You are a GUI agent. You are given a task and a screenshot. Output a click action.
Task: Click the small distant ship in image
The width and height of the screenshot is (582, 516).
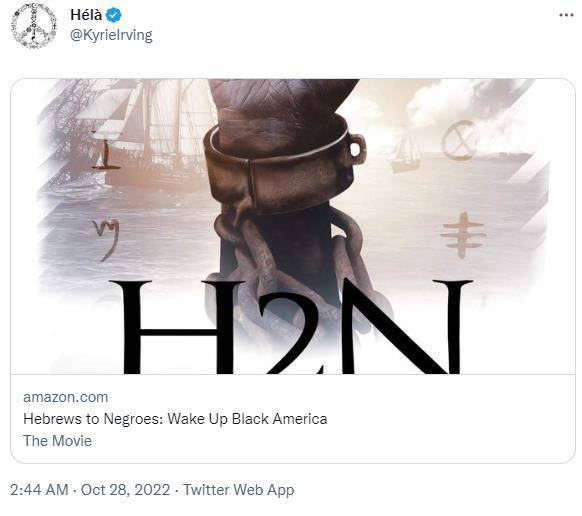[x=405, y=155]
